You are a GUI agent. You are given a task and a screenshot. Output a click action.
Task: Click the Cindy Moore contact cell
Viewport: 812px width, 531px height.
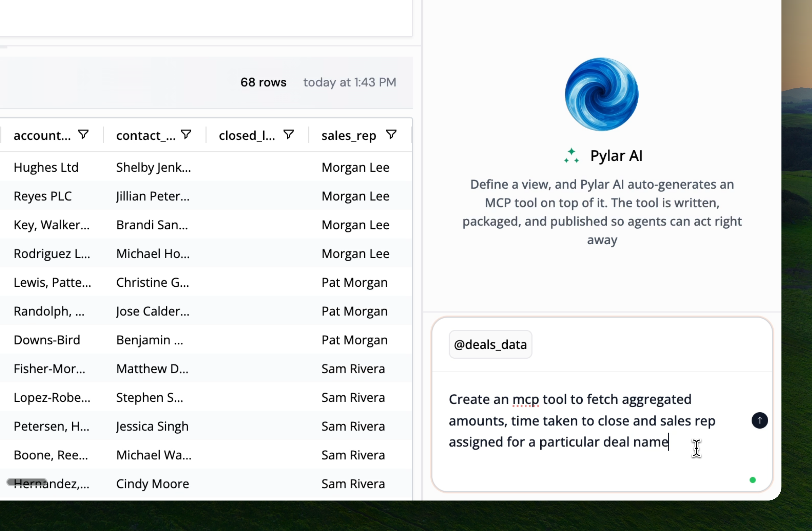(x=153, y=484)
